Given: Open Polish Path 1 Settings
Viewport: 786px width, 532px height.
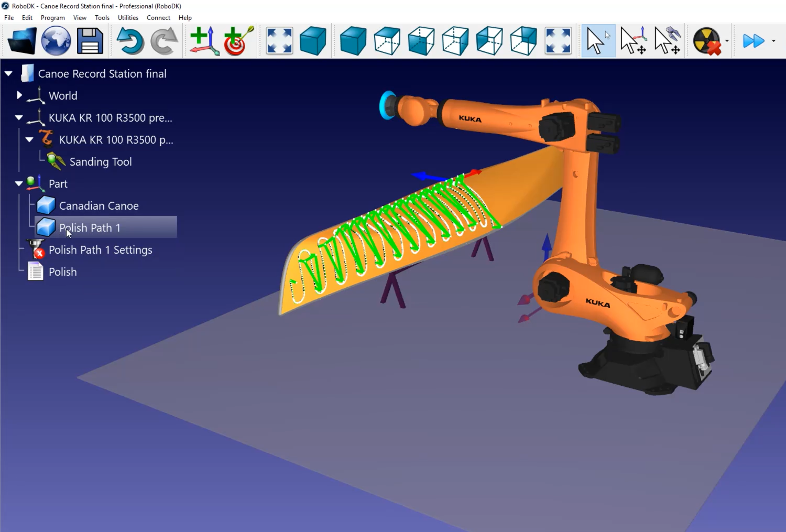Looking at the screenshot, I should 101,250.
